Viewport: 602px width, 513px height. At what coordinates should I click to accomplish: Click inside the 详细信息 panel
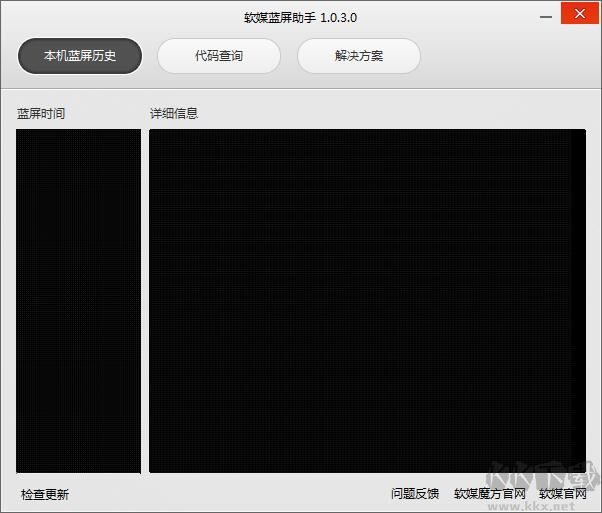point(367,301)
